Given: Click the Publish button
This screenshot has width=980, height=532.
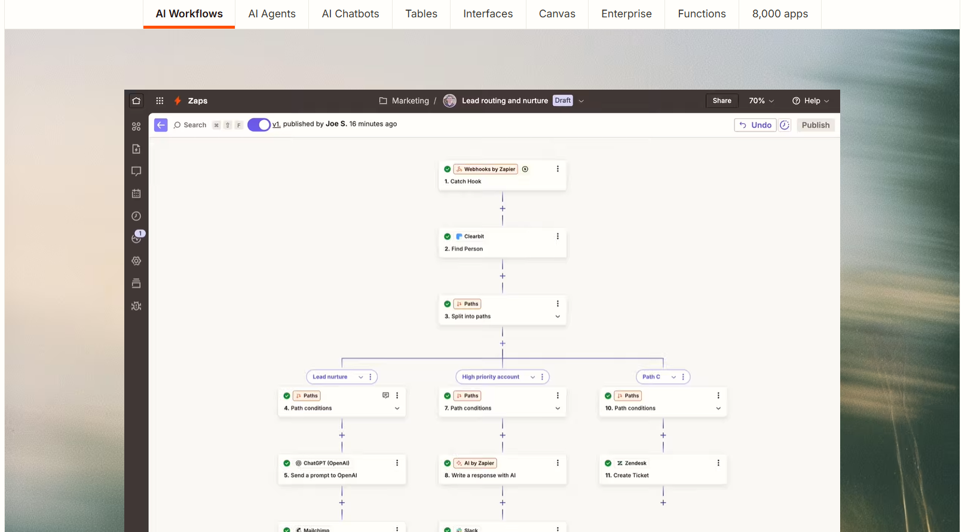Looking at the screenshot, I should [815, 125].
